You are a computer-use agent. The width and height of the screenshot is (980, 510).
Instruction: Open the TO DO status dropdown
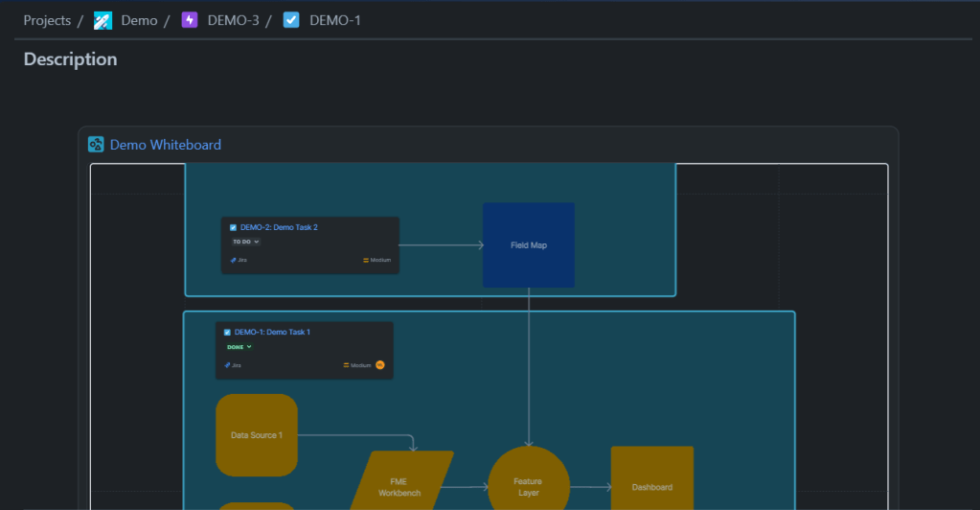245,242
